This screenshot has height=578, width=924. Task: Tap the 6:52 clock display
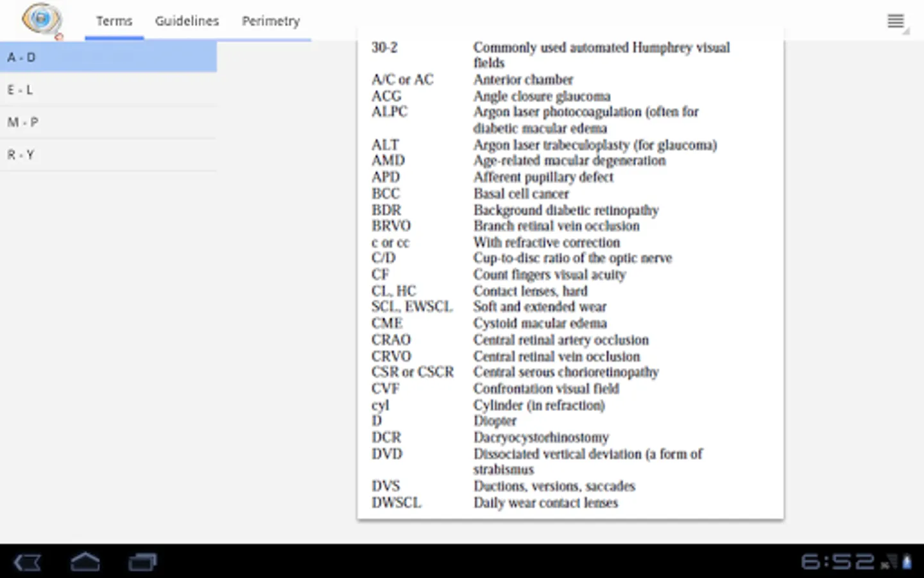point(837,562)
